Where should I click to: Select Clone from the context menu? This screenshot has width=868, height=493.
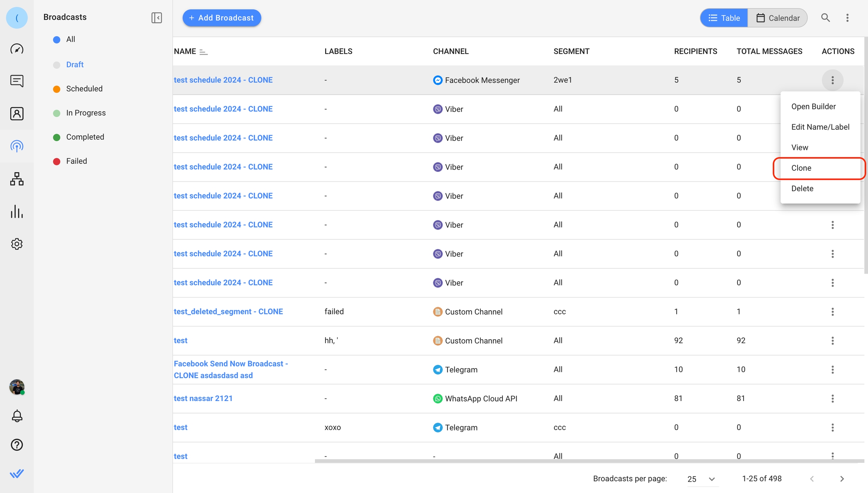(x=801, y=168)
